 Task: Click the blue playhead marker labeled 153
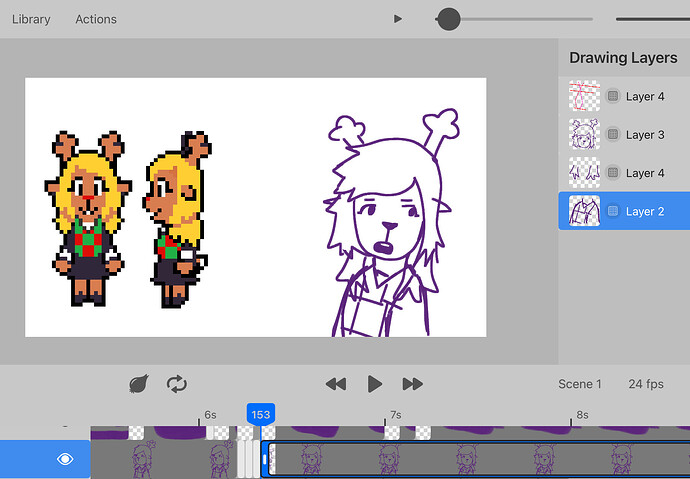[x=261, y=414]
